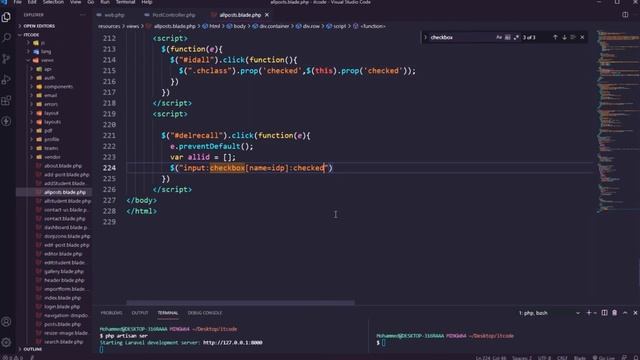The height and width of the screenshot is (360, 640).
Task: Click the find input containing 'checkbox'
Action: click(x=461, y=37)
